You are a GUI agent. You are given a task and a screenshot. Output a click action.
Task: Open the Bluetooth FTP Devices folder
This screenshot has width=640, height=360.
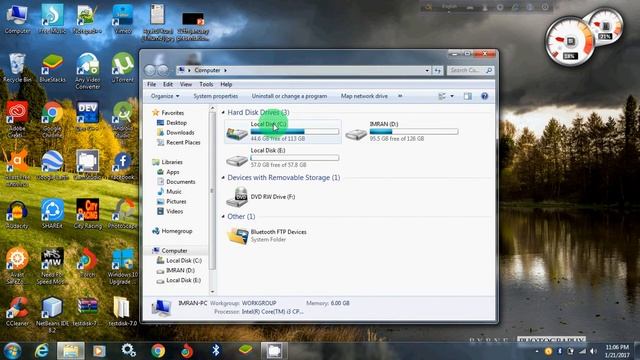[x=238, y=236]
